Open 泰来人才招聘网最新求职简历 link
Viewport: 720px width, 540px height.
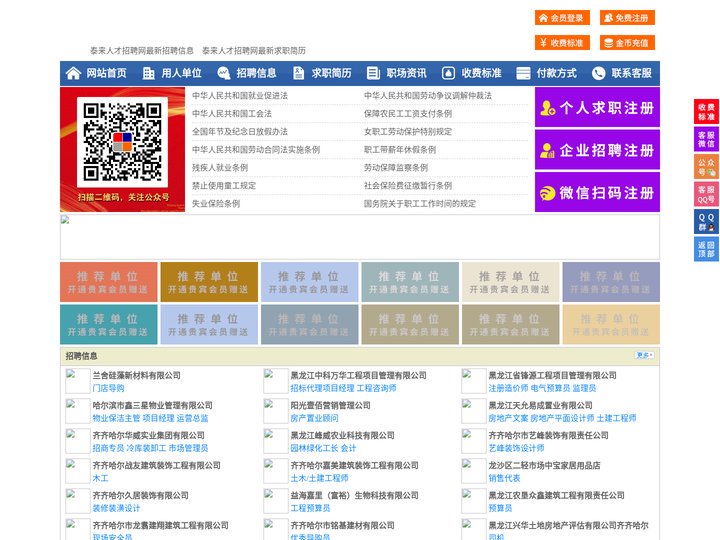point(254,51)
